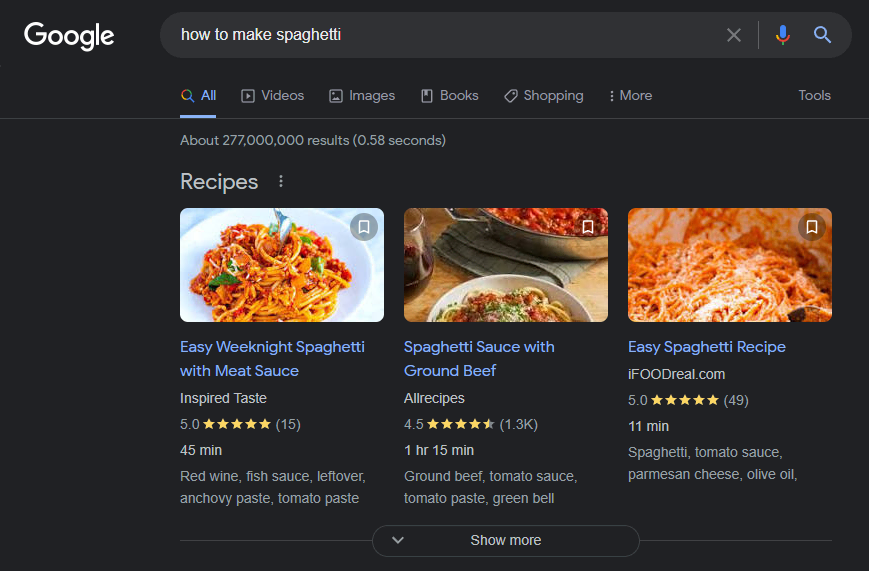Open Spaghetti Sauce with Ground Beef link
The height and width of the screenshot is (571, 869).
click(x=479, y=359)
